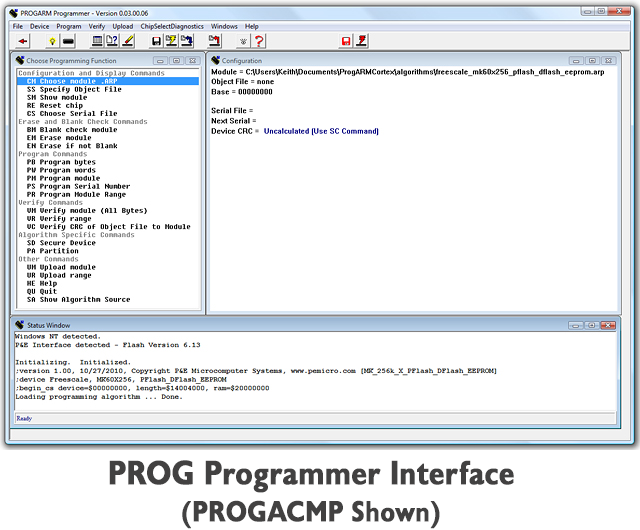Click the pencil erase toolbar icon
The image size is (640, 530).
tap(129, 41)
